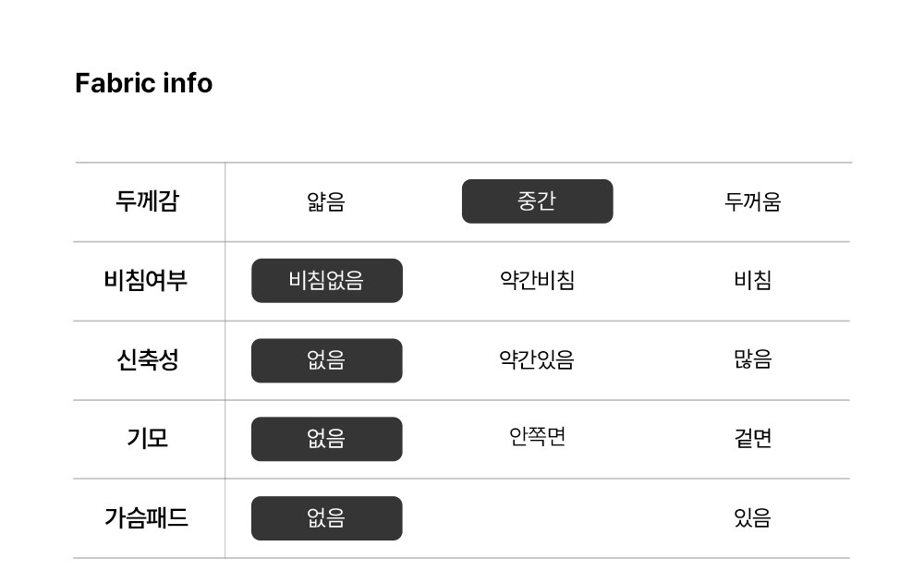The height and width of the screenshot is (583, 924).
Task: Choose 두꺼움 thickness option
Action: (x=752, y=201)
